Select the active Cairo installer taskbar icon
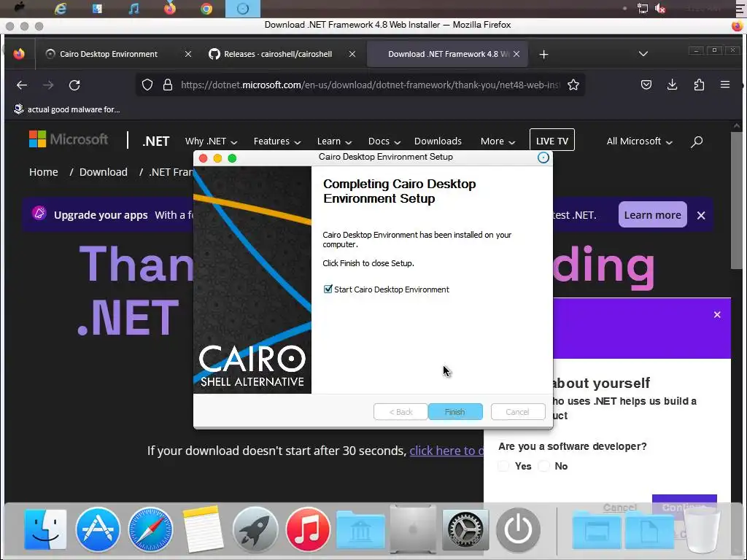 242,9
